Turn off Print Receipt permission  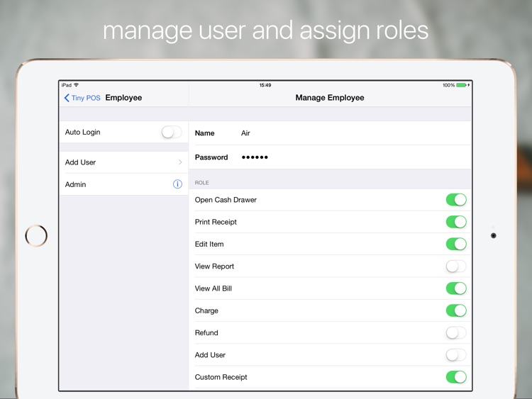[x=456, y=222]
